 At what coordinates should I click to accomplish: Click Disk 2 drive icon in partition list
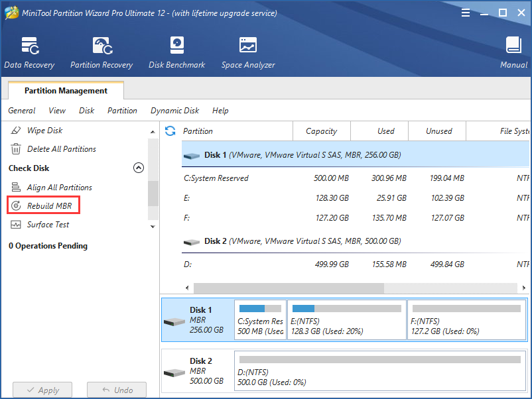[192, 242]
